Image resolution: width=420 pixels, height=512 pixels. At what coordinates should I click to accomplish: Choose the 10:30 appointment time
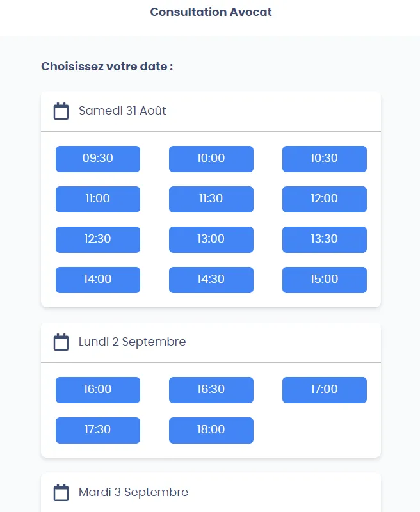(325, 159)
